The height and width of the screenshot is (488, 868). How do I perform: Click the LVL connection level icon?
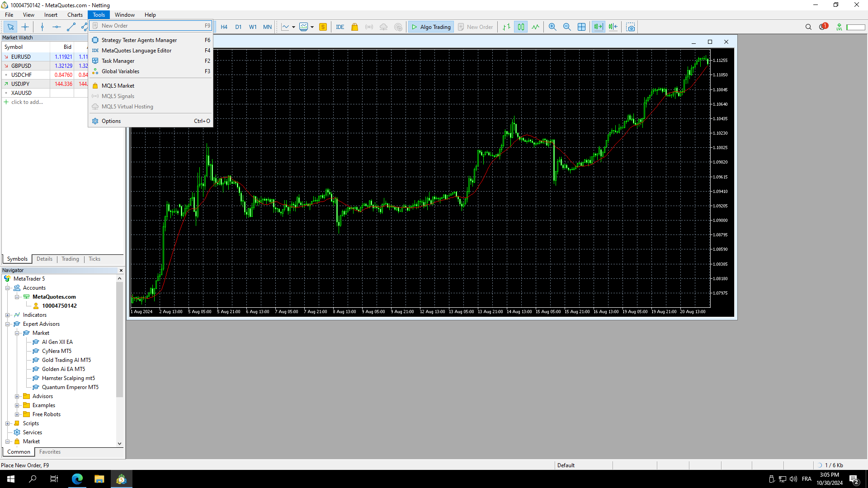click(x=839, y=27)
